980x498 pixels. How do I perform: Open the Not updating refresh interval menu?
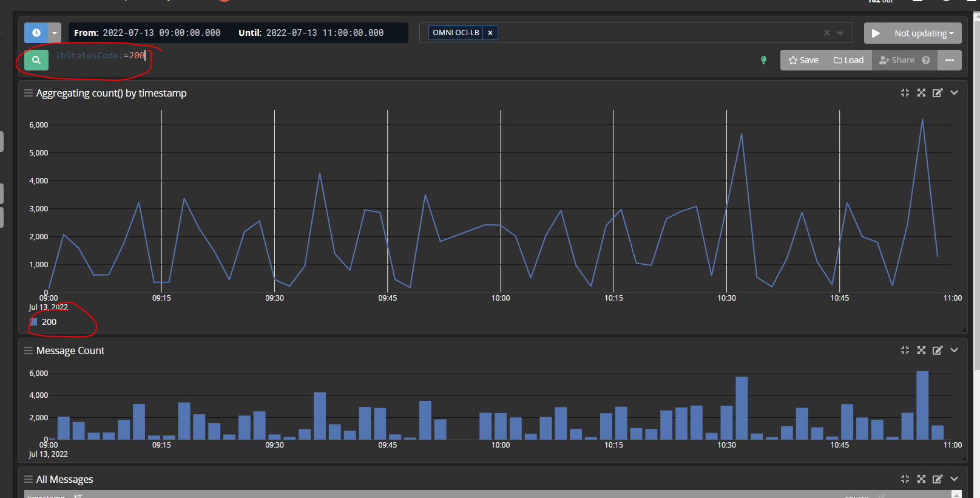pos(924,33)
